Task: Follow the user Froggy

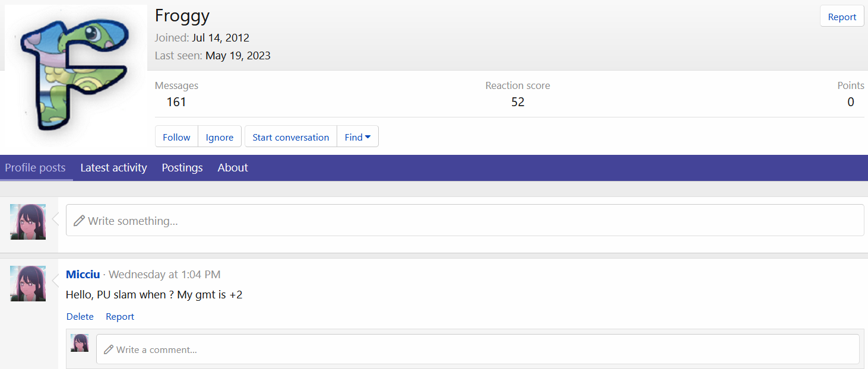Action: click(x=176, y=137)
